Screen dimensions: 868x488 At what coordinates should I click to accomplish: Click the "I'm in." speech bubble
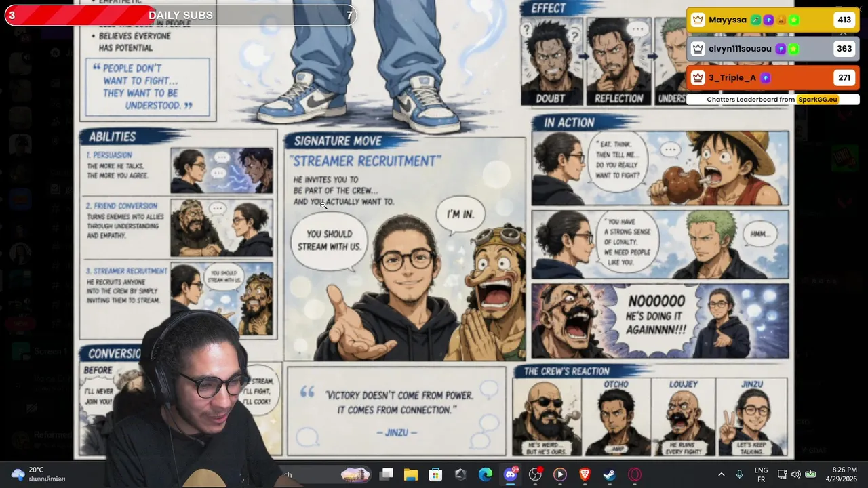[x=460, y=214]
